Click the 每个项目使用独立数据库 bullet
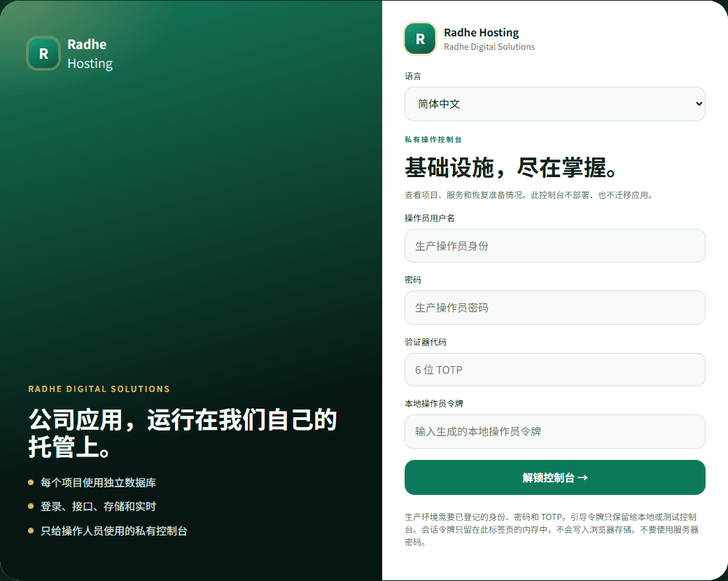This screenshot has height=581, width=728. 98,482
